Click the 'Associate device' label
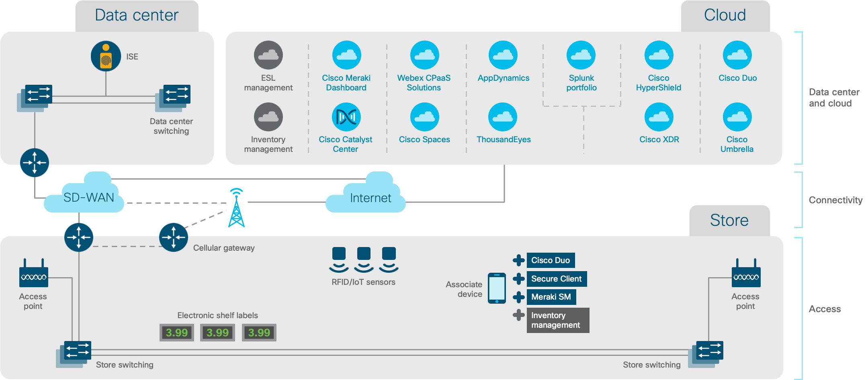This screenshot has height=380, width=868. pos(464,289)
